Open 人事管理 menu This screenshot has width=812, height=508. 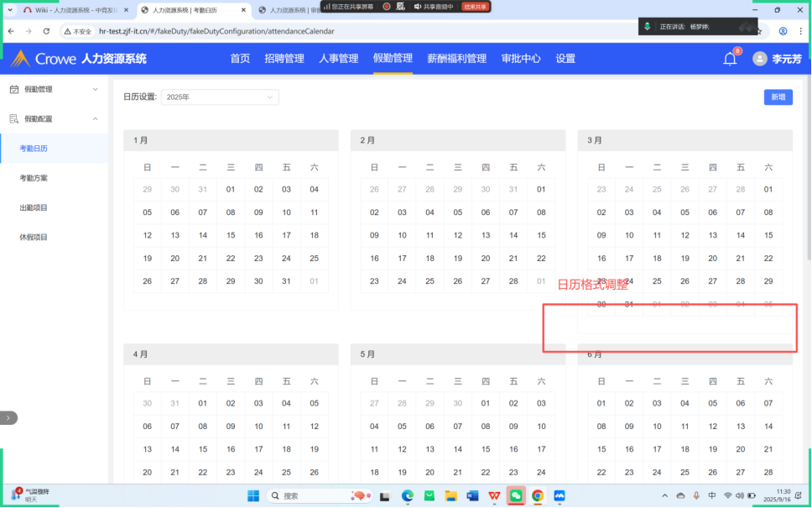339,59
